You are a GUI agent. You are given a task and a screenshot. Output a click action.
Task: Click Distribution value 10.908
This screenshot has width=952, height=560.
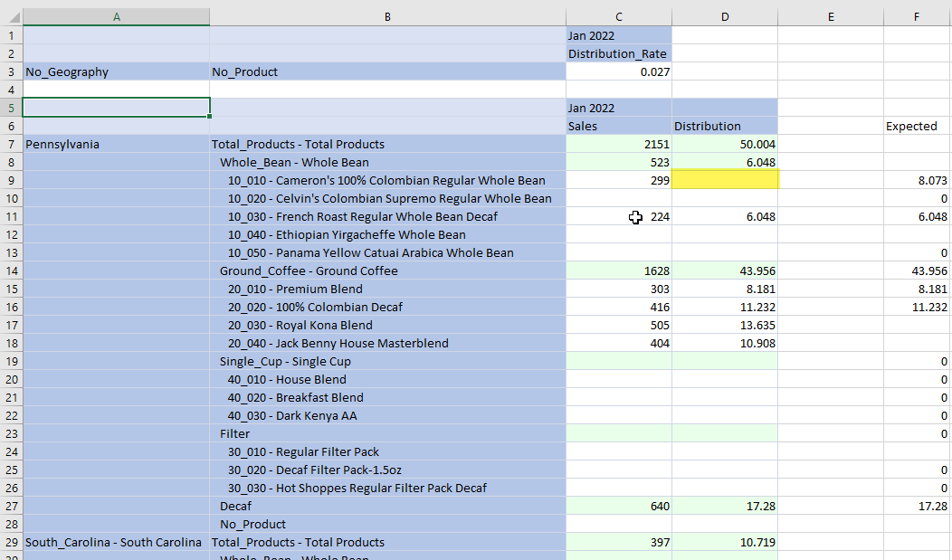point(724,343)
